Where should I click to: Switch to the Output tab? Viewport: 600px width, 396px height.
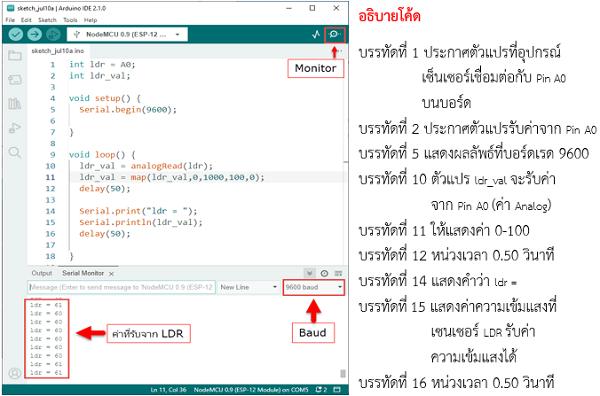[x=41, y=273]
